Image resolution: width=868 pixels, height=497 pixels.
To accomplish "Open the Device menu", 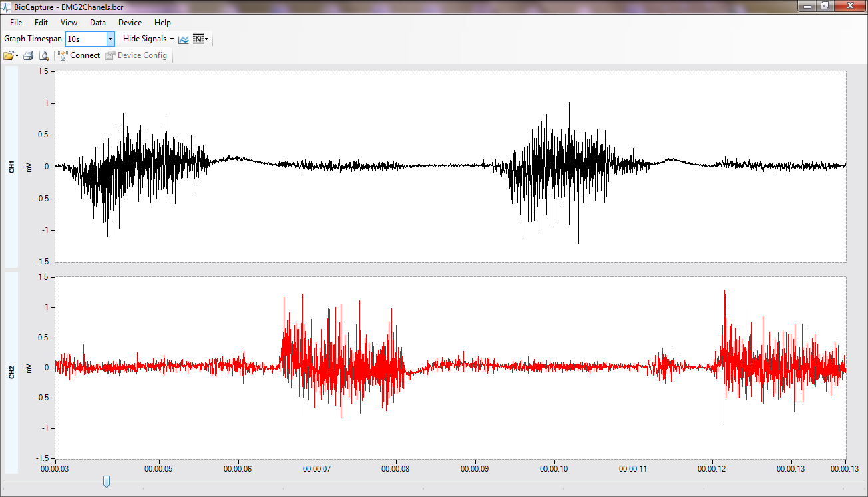I will point(130,23).
